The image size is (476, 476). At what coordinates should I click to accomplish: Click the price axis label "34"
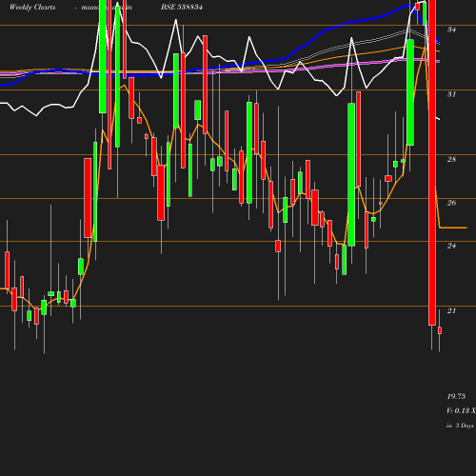[x=451, y=30]
